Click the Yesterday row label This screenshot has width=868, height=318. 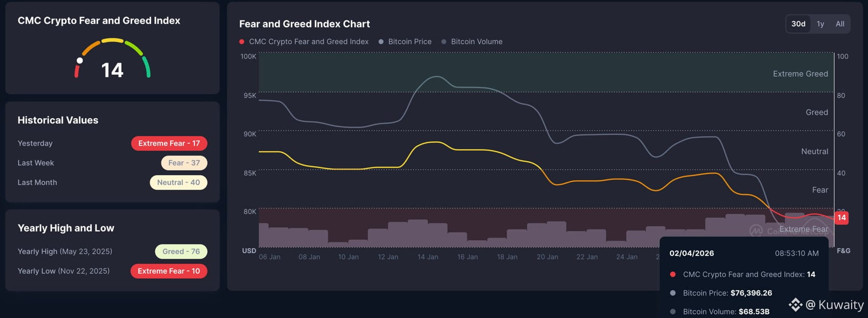click(35, 143)
